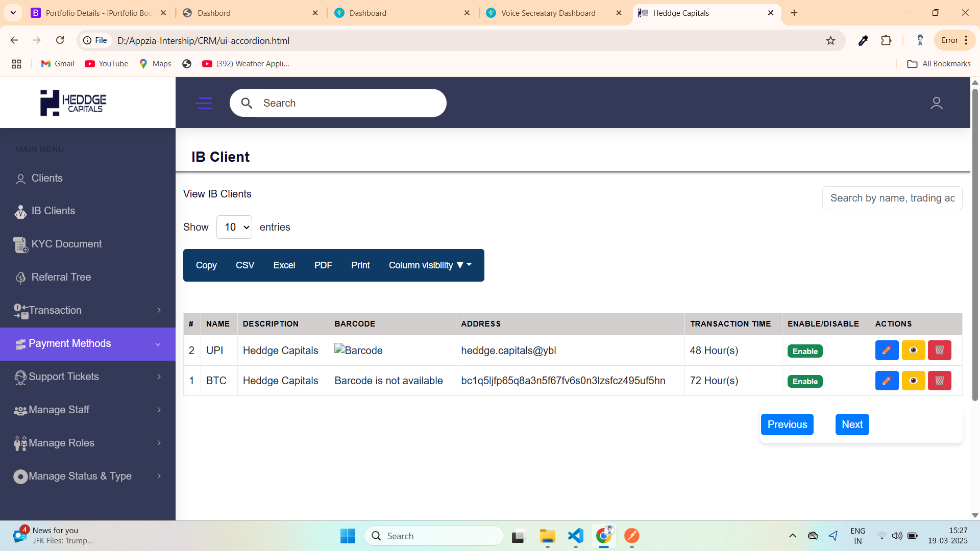Open the Show entries dropdown
980x551 pixels.
[234, 227]
